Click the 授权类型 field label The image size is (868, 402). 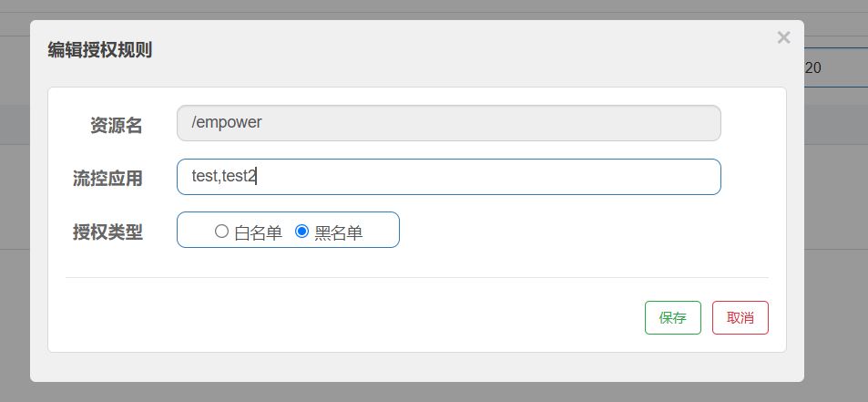point(107,232)
